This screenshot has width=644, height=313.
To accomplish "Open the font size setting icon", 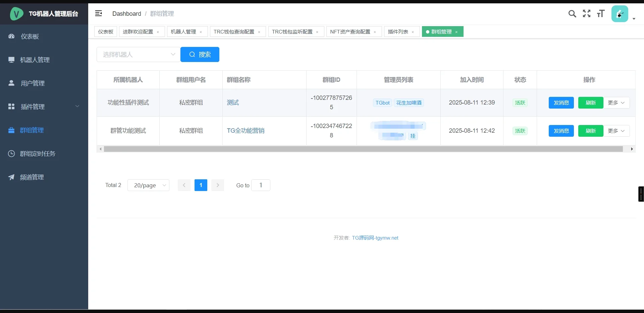I will [600, 14].
